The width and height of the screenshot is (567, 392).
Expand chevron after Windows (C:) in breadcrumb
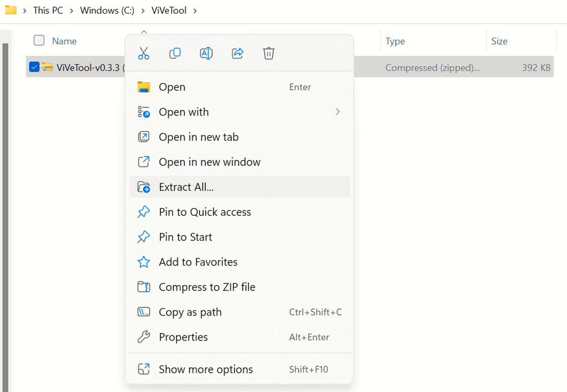pyautogui.click(x=143, y=11)
